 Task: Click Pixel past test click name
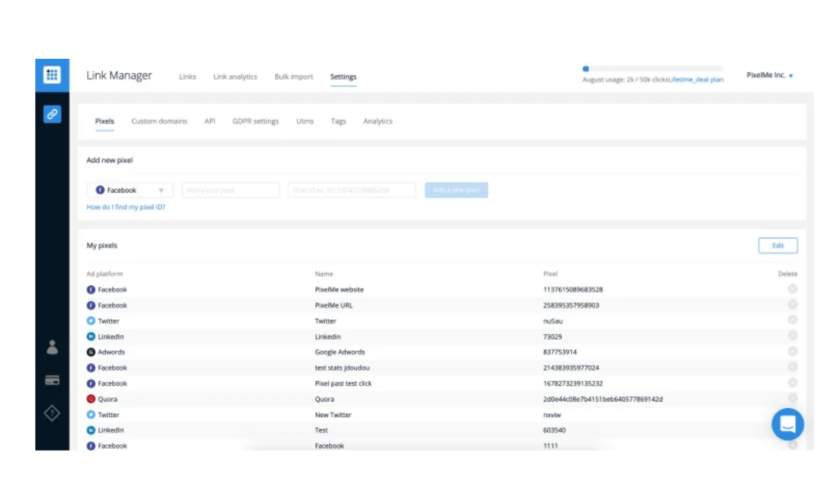[x=343, y=384]
